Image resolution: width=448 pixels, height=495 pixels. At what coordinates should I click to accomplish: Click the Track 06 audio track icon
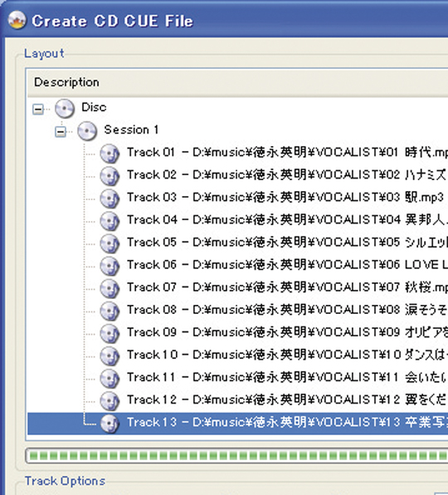click(110, 266)
